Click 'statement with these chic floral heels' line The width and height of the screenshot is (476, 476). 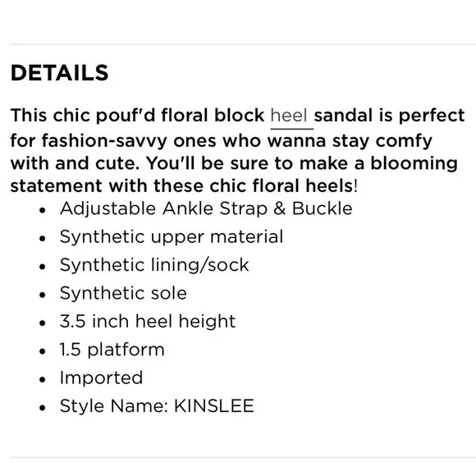pyautogui.click(x=181, y=185)
